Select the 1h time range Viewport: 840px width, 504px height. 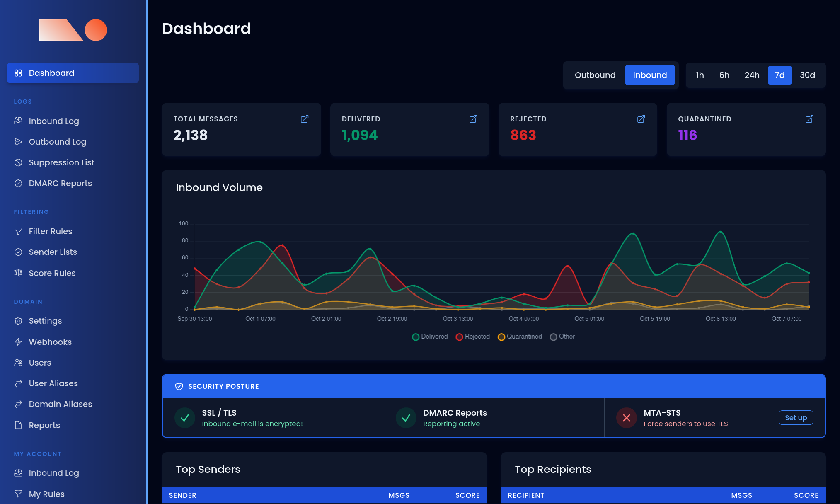(x=700, y=75)
